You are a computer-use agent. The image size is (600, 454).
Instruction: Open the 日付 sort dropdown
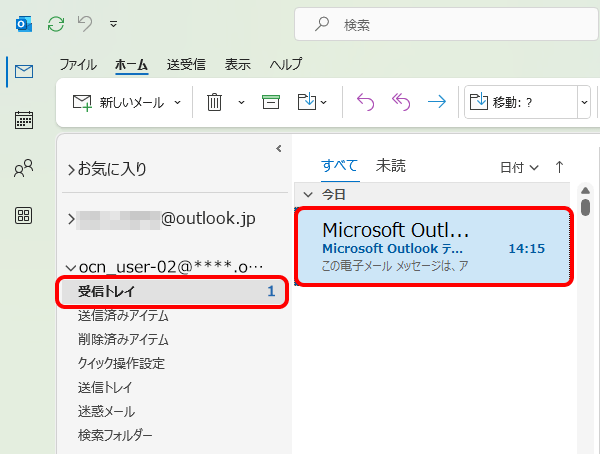click(518, 167)
